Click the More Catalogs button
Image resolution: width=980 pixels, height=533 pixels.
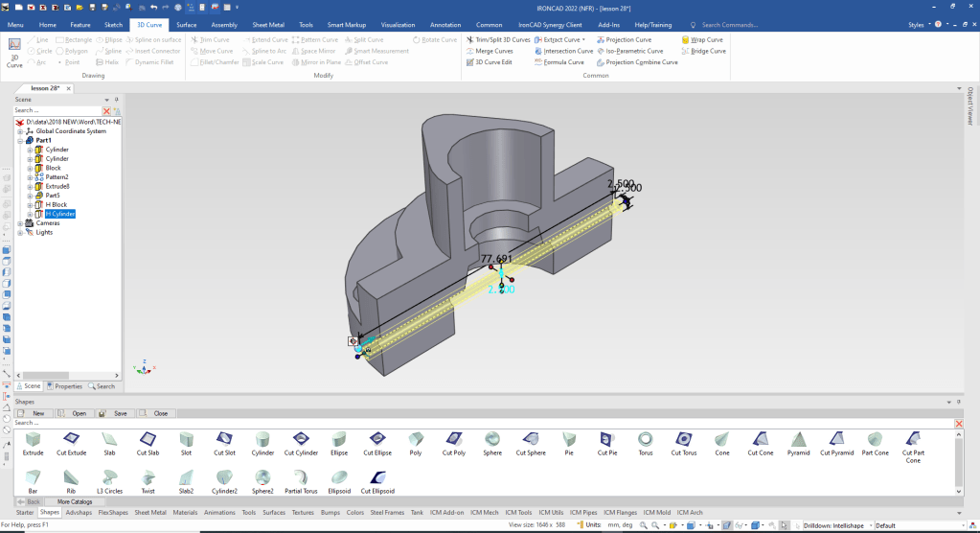click(75, 501)
